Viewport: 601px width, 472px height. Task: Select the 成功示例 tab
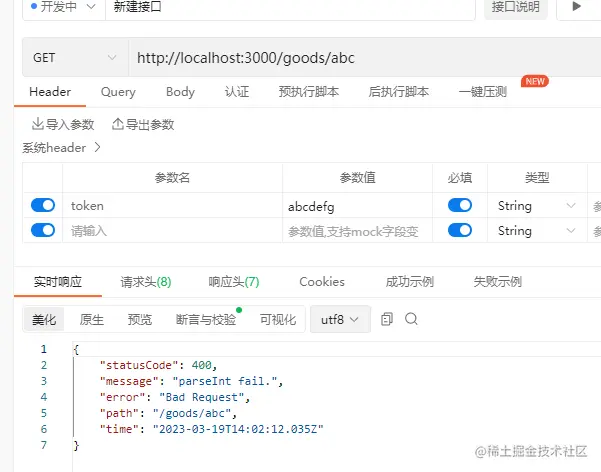[410, 282]
